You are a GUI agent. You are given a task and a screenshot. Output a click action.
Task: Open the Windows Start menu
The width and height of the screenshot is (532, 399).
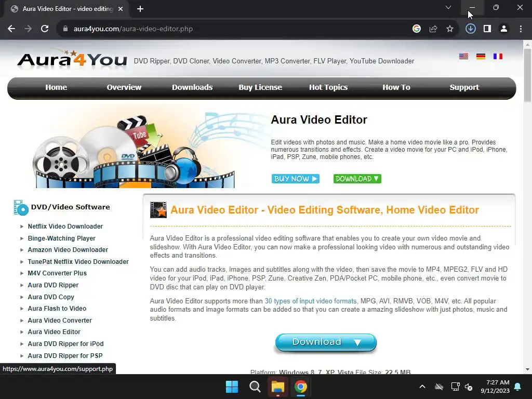click(232, 387)
